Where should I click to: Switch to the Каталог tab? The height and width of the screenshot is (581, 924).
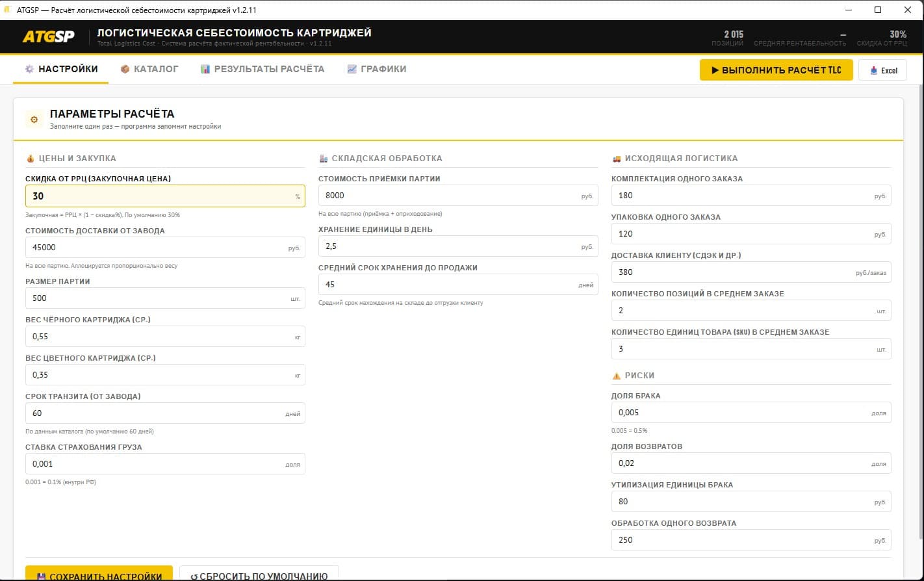(149, 69)
